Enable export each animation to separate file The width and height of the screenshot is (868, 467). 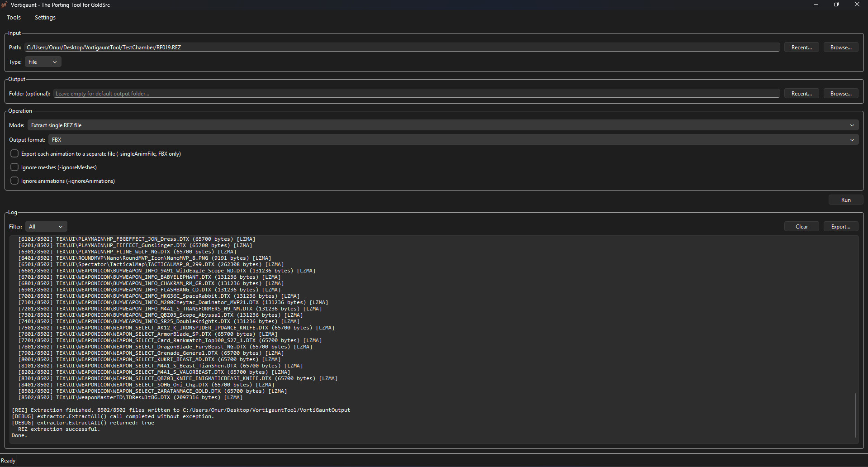14,154
